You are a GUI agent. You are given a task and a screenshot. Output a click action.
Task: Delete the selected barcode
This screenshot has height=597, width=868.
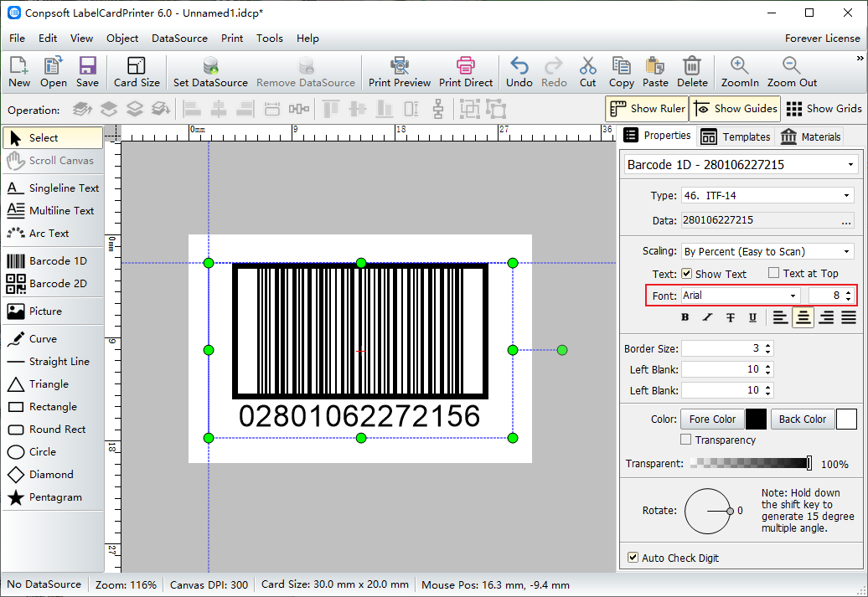(x=692, y=71)
